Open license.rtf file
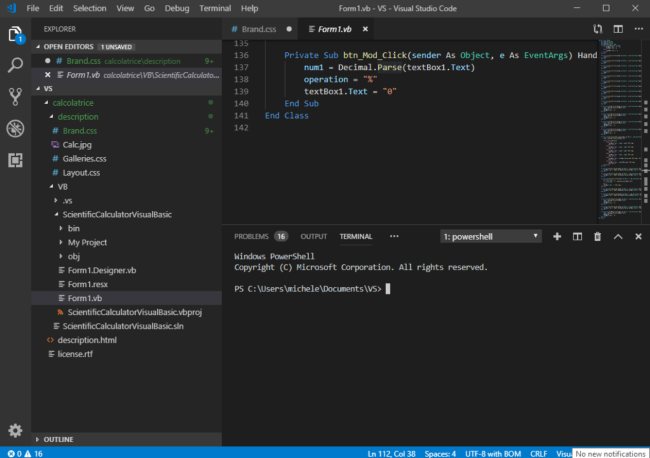The height and width of the screenshot is (458, 650). pos(75,354)
